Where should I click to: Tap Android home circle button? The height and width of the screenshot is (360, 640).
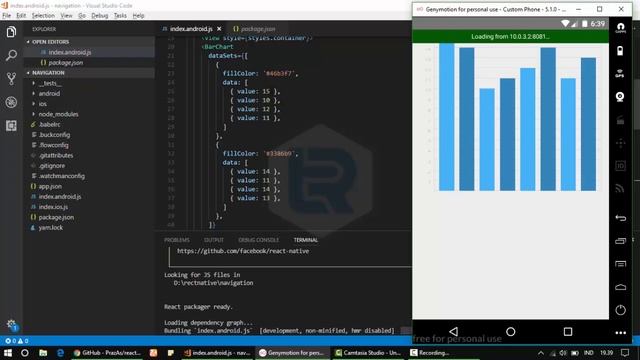click(x=510, y=331)
